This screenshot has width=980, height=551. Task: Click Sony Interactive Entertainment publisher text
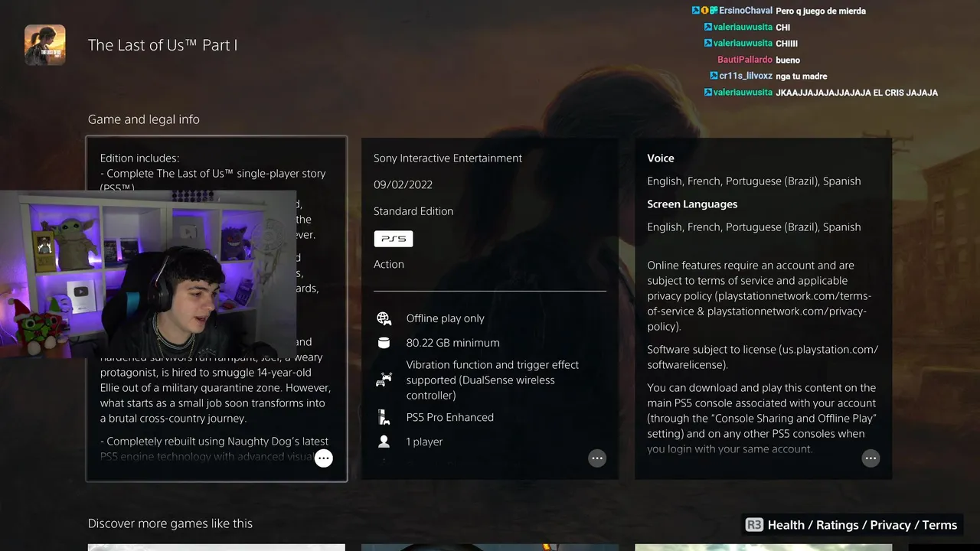click(448, 158)
